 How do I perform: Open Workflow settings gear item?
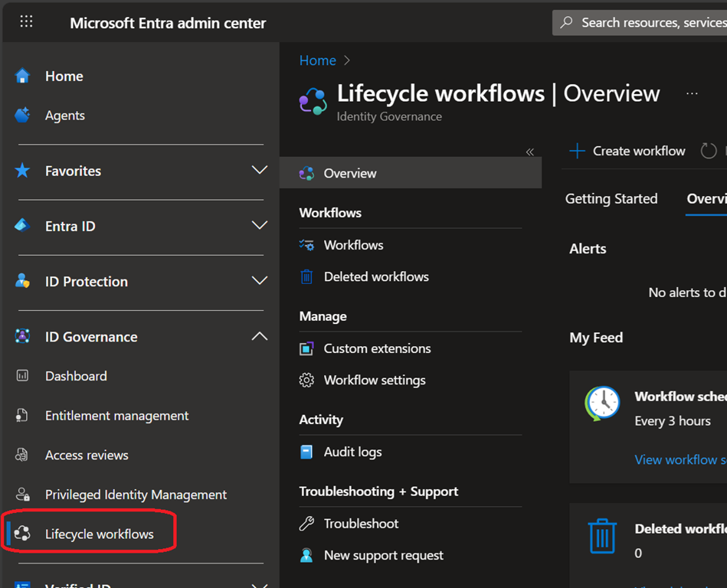pyautogui.click(x=374, y=381)
